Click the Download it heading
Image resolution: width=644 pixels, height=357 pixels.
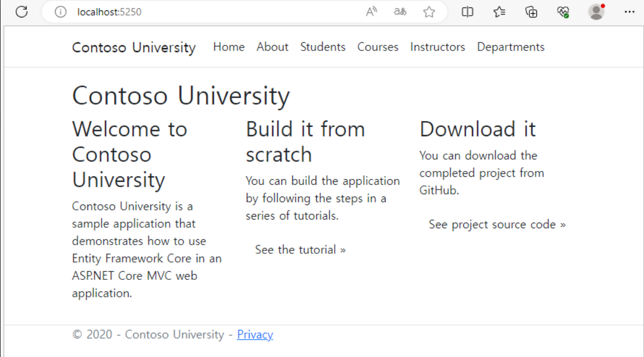[x=478, y=129]
